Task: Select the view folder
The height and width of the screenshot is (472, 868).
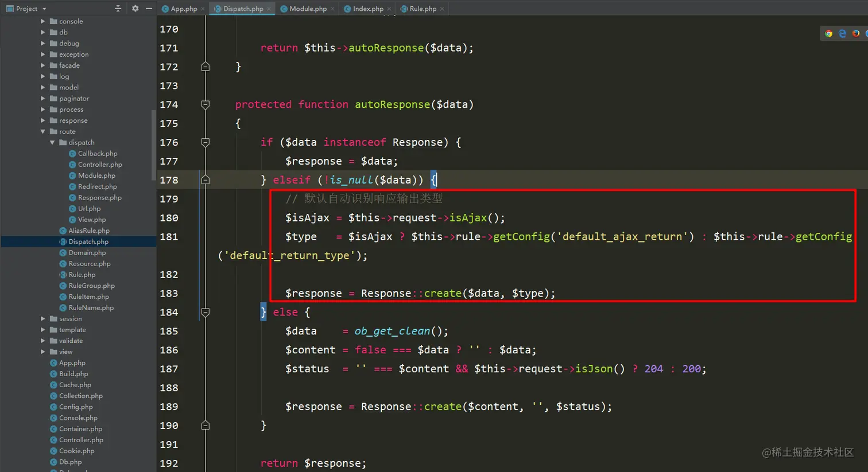Action: [61, 352]
